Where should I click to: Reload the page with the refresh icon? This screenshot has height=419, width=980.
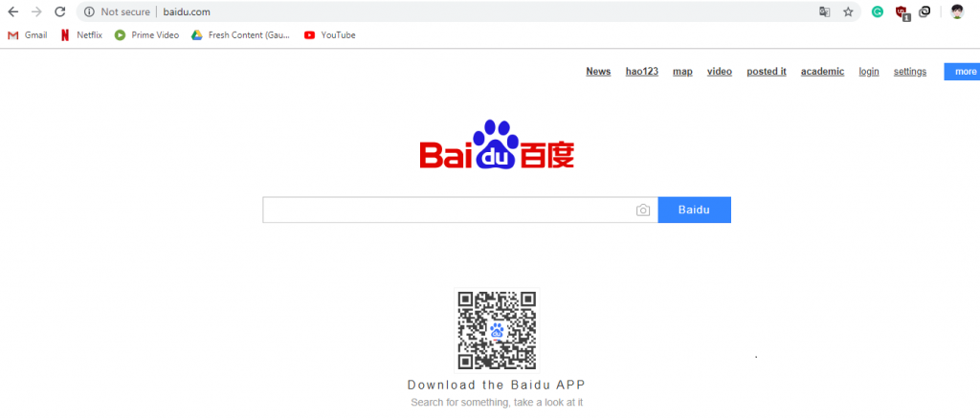click(60, 11)
